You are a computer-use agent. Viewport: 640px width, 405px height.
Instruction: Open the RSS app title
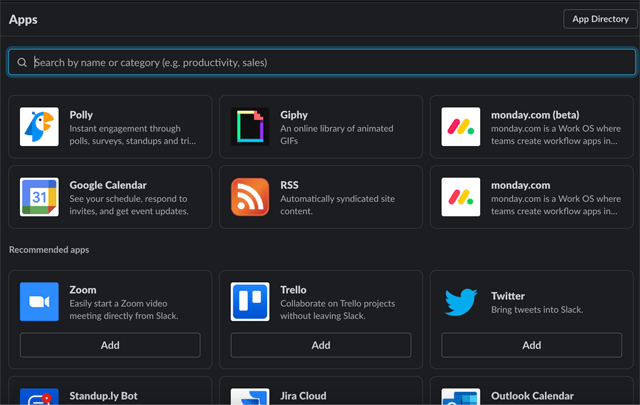289,185
